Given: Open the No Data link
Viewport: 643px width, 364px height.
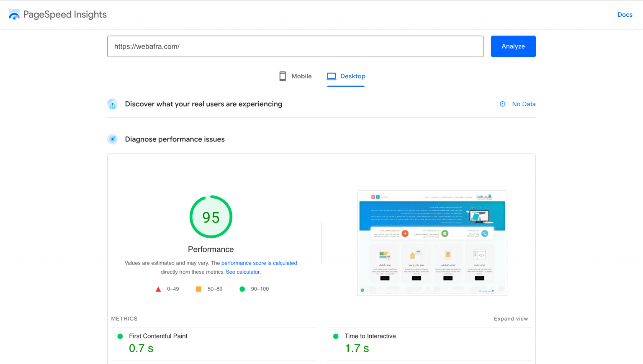Looking at the screenshot, I should coord(524,104).
